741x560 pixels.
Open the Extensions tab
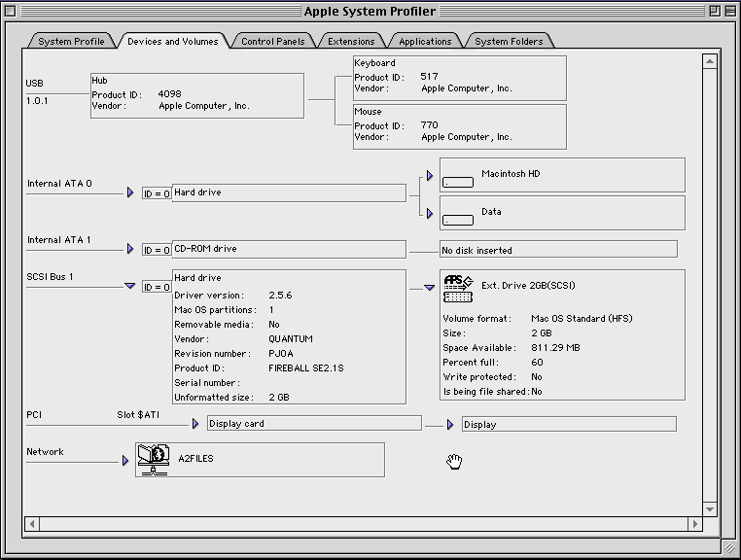coord(351,41)
